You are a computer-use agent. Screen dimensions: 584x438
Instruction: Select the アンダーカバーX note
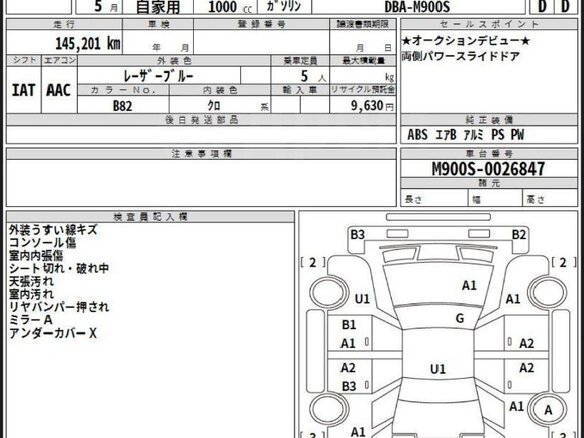pyautogui.click(x=53, y=333)
